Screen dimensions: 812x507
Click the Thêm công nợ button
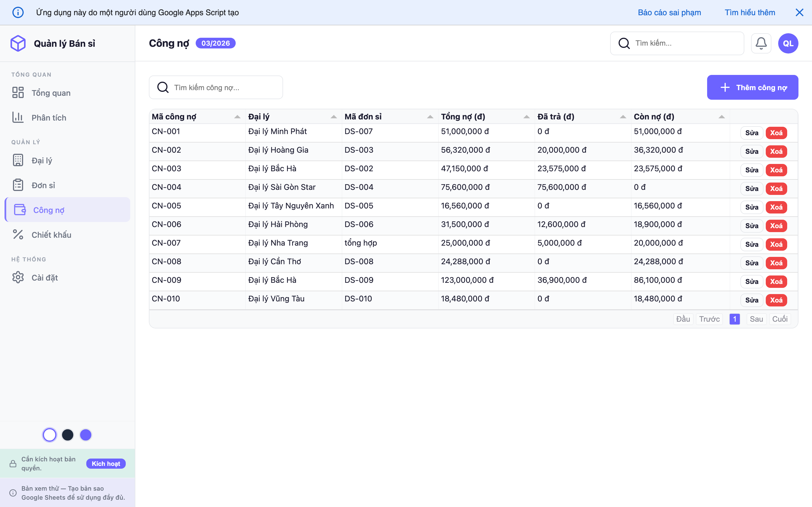[752, 87]
